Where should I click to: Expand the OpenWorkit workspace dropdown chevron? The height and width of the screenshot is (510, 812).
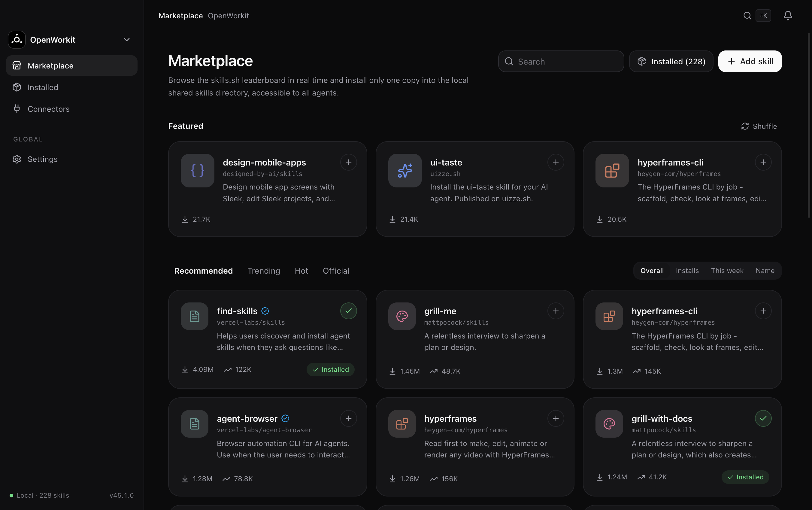click(x=126, y=40)
